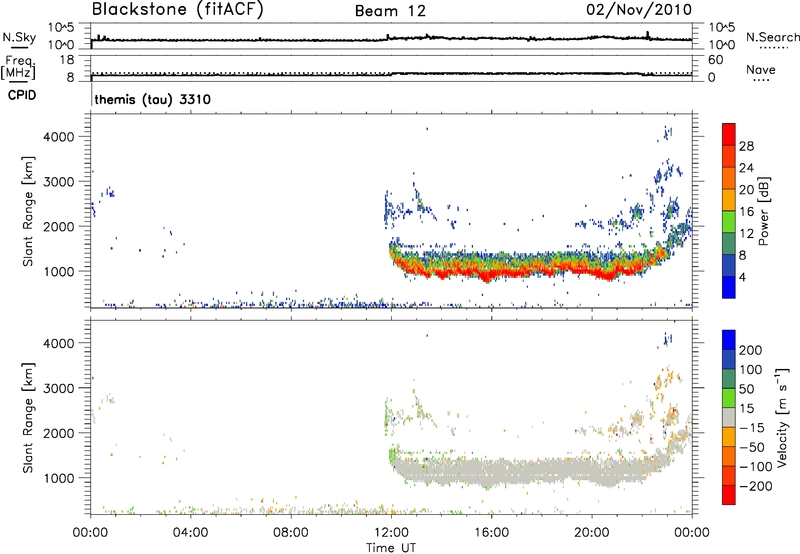
Task: Click the solid line sample under N.Sky
Action: [x=19, y=47]
